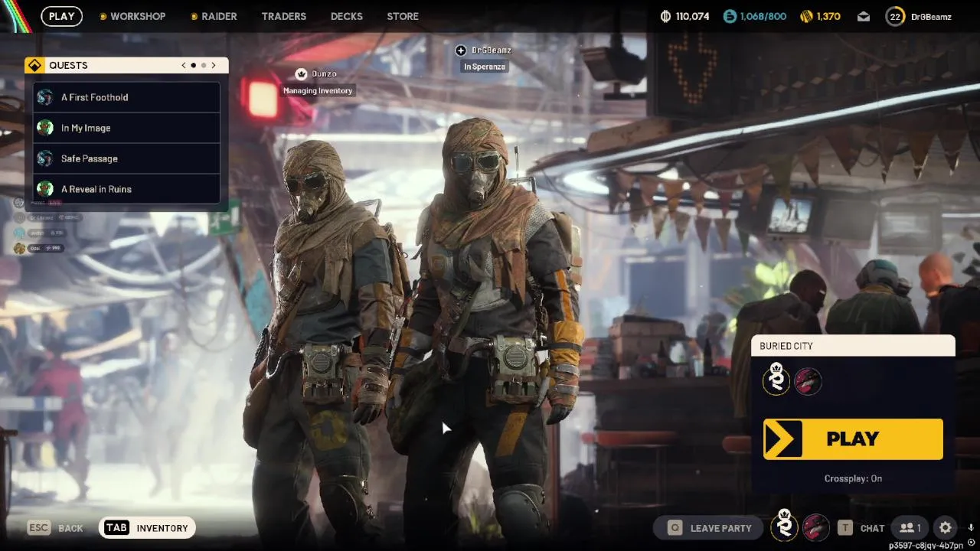This screenshot has height=551, width=980.
Task: Click the In Speranza status label
Action: (485, 67)
